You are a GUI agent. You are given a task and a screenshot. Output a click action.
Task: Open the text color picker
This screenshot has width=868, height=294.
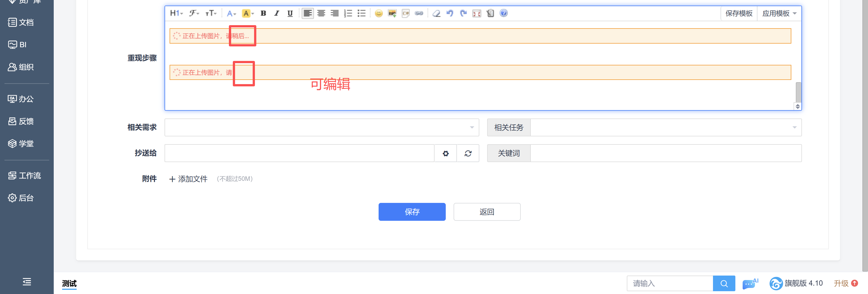[231, 13]
